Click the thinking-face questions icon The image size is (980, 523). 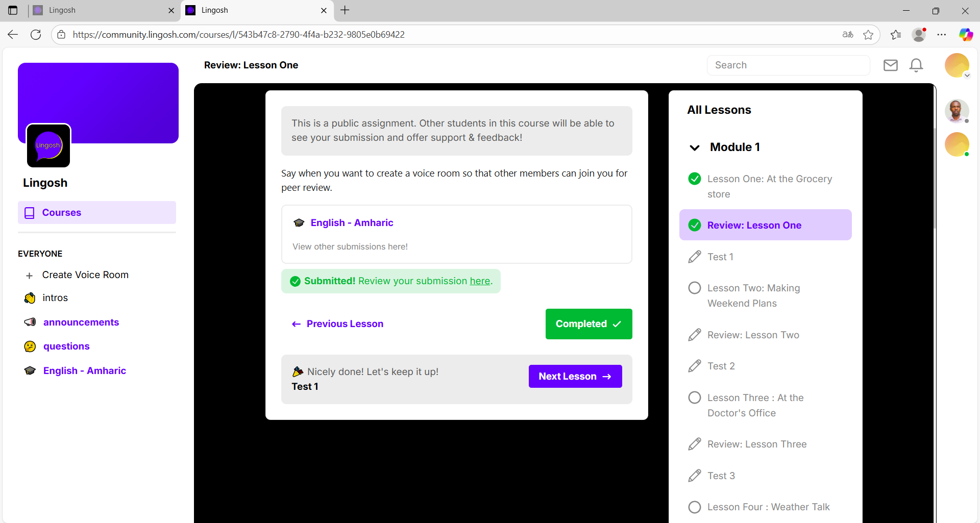pyautogui.click(x=30, y=346)
